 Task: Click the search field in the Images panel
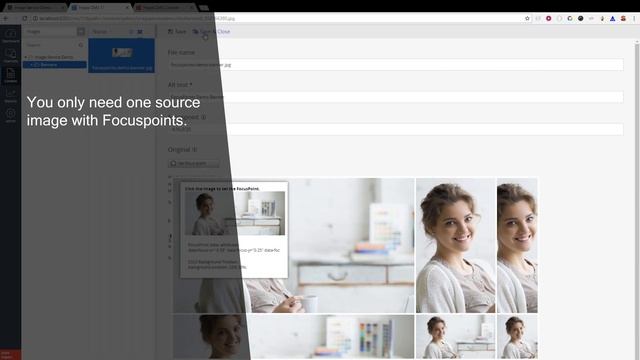[51, 45]
